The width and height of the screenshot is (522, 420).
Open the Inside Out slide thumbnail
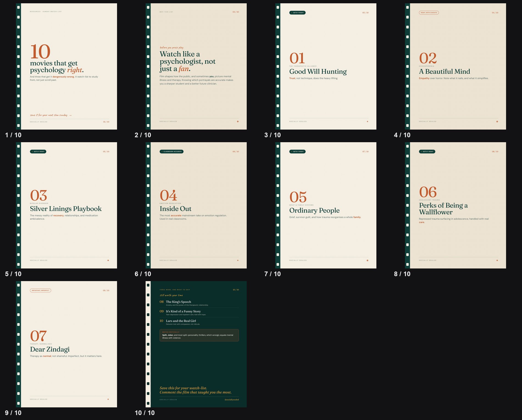coord(196,205)
